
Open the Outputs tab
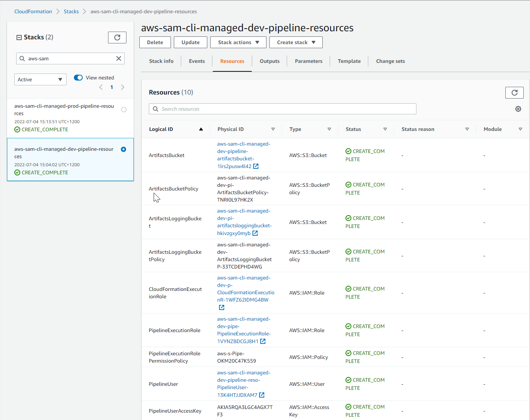tap(270, 61)
